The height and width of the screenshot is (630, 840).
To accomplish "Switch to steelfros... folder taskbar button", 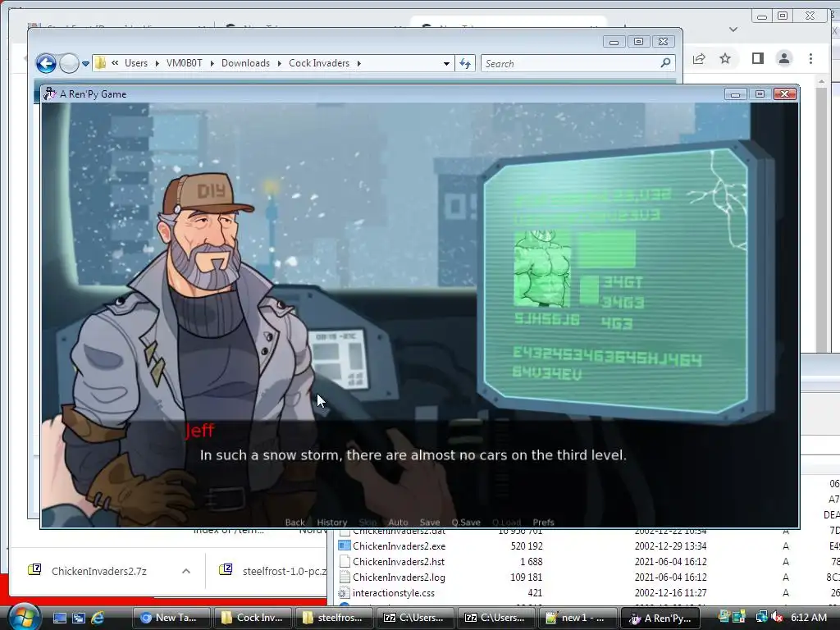I will point(333,618).
